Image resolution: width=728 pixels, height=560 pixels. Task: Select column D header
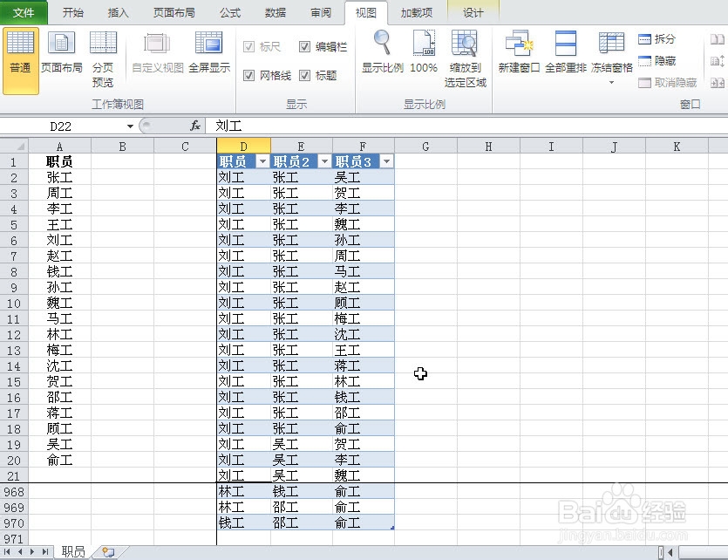[243, 147]
